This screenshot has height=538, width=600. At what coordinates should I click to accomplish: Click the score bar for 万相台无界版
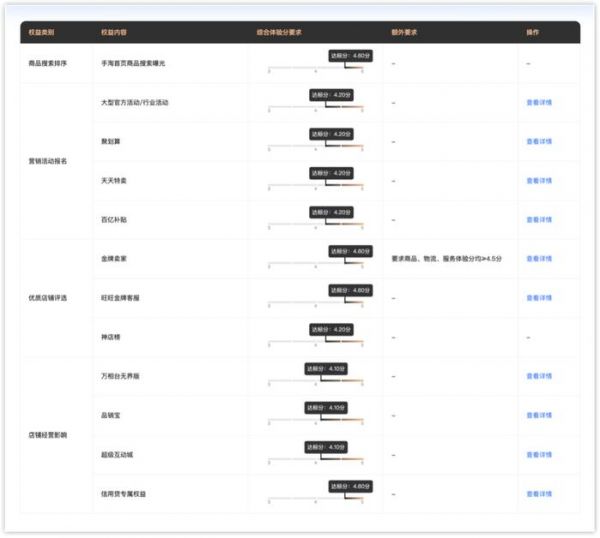coord(315,382)
